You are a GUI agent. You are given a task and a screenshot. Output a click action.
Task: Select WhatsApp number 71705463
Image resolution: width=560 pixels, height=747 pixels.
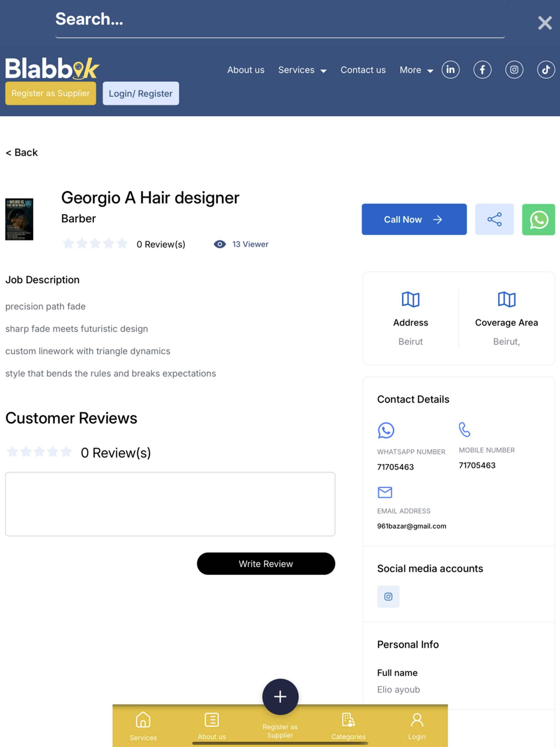tap(395, 467)
